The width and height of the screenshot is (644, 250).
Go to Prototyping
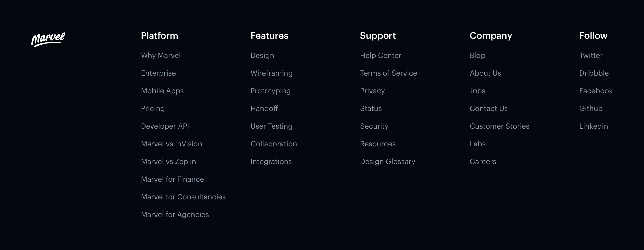click(270, 91)
